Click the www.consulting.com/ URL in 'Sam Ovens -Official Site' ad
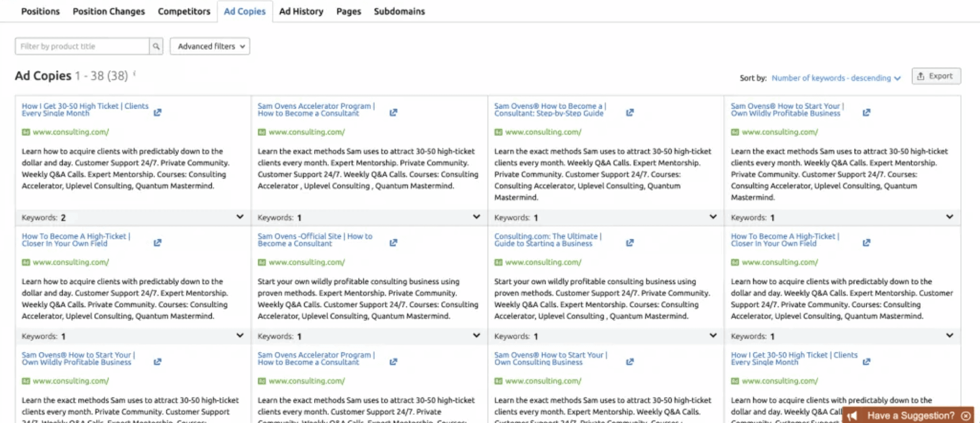The height and width of the screenshot is (423, 980). coord(307,262)
